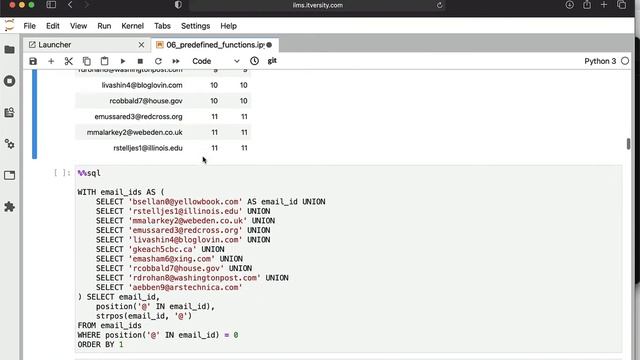Screen dimensions: 640x360
Task: Open the View menu
Action: pyautogui.click(x=78, y=26)
